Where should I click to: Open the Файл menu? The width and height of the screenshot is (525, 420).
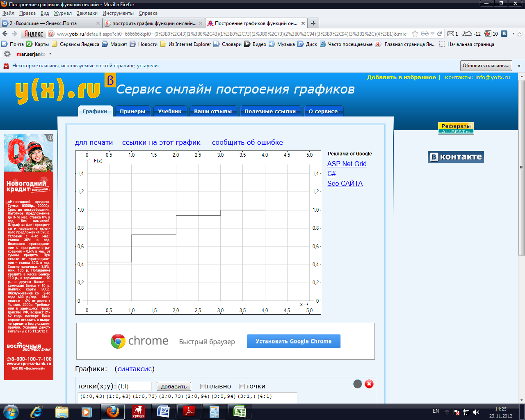(8, 13)
